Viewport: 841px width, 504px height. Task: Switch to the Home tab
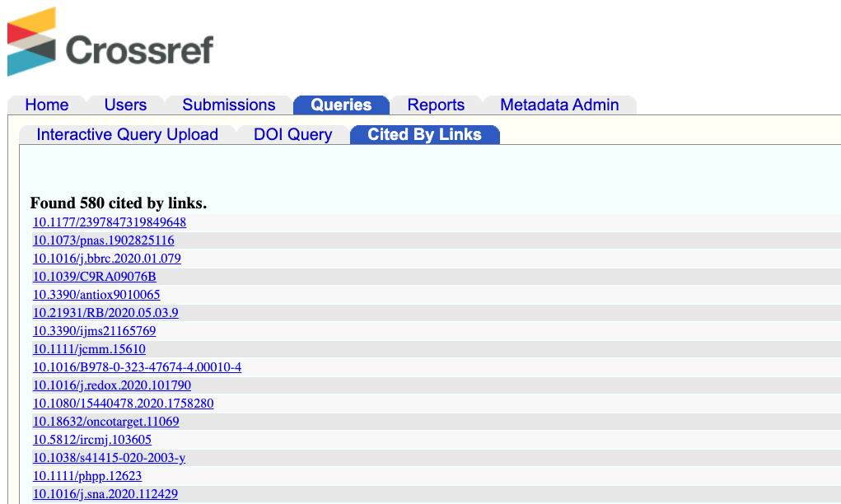46,105
